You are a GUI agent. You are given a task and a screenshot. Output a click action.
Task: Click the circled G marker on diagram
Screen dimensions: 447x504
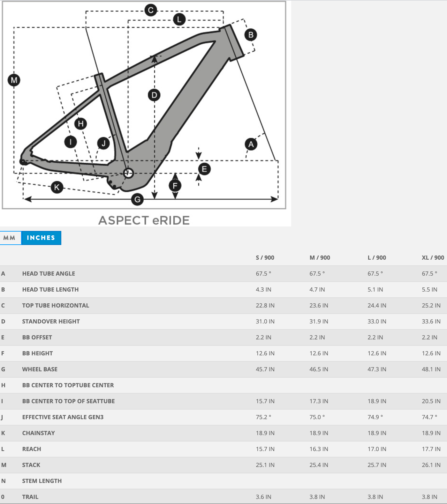point(138,200)
